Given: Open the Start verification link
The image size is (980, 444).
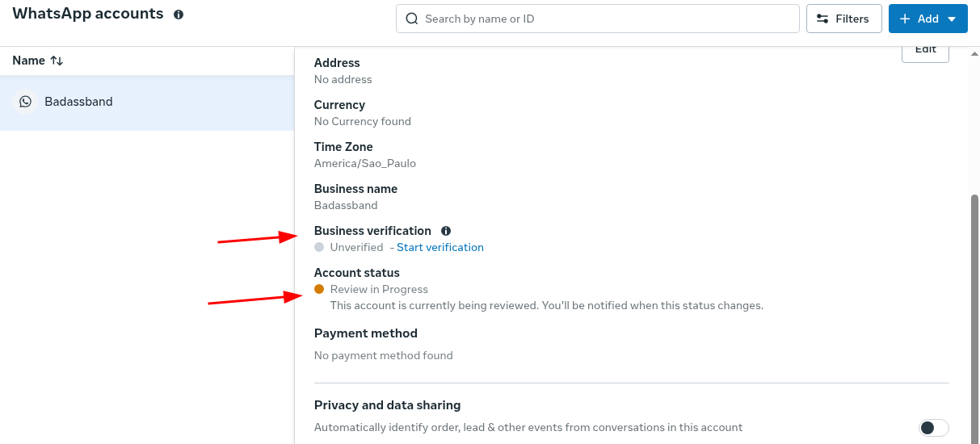Looking at the screenshot, I should point(440,247).
